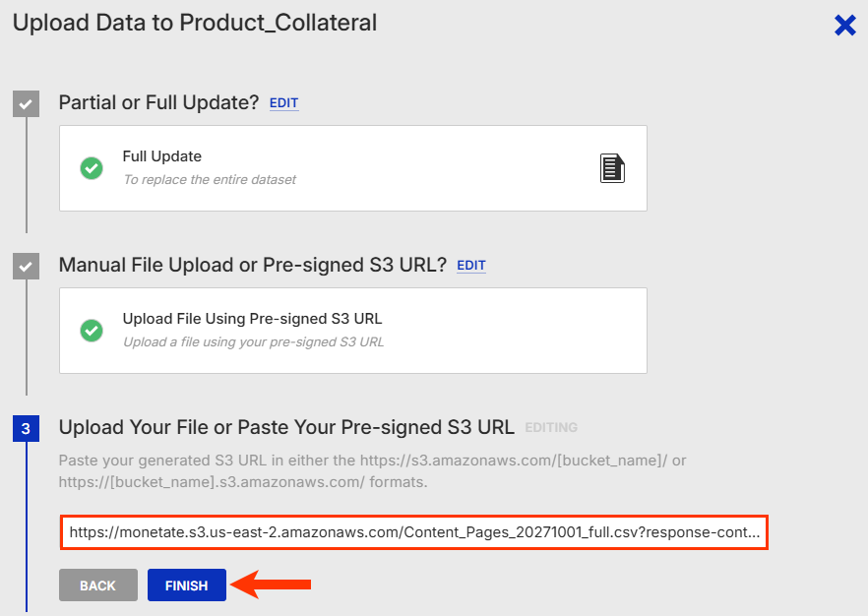
Task: Click the Partial or Full Update heading
Action: [158, 102]
